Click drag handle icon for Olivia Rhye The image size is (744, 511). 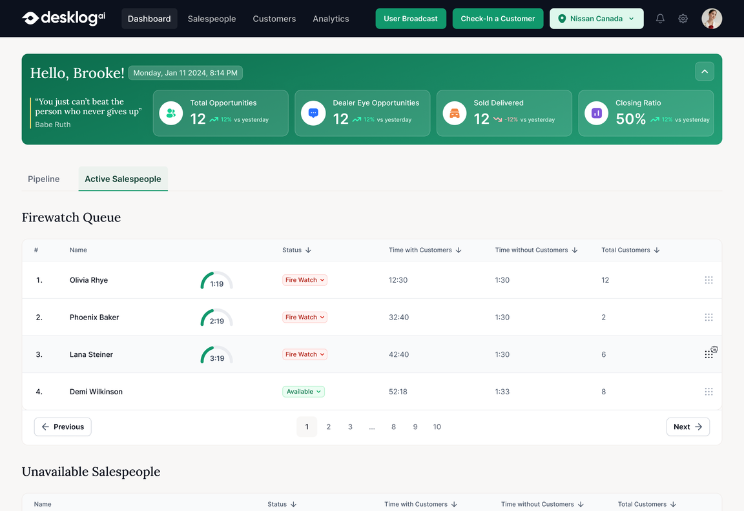coord(709,280)
